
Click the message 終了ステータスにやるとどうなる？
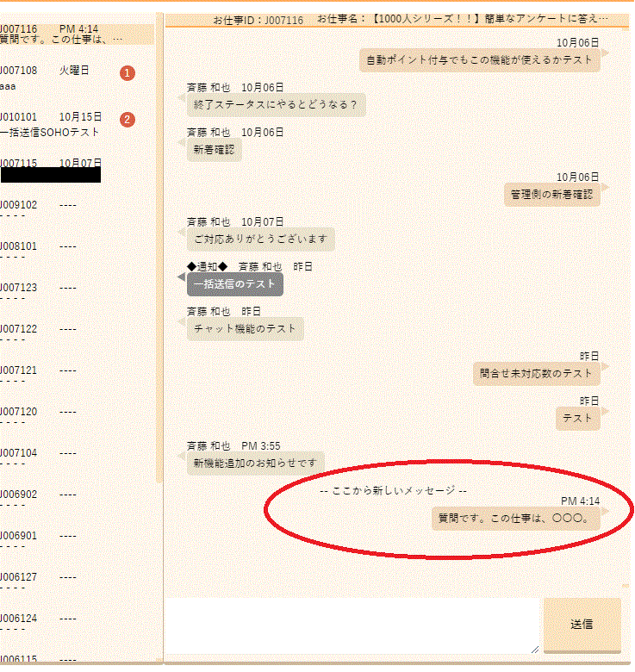tap(276, 105)
